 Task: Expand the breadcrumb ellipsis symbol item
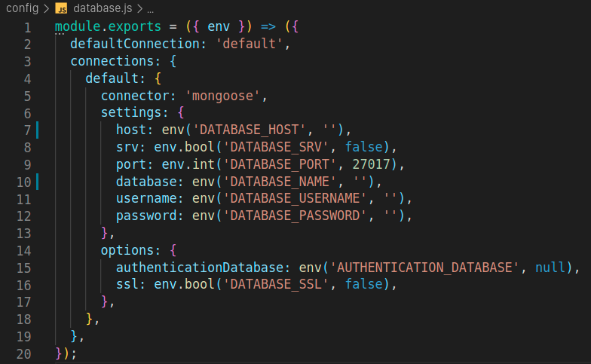(x=149, y=9)
